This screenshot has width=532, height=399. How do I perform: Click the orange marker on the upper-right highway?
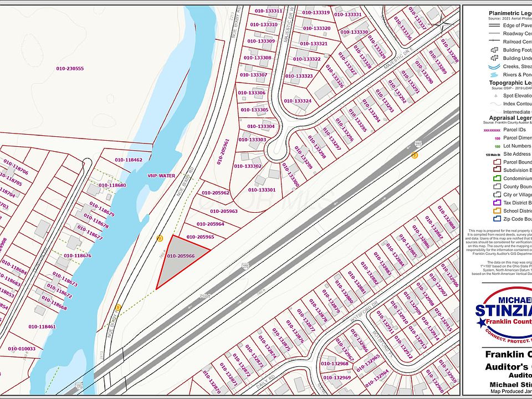tap(415, 155)
